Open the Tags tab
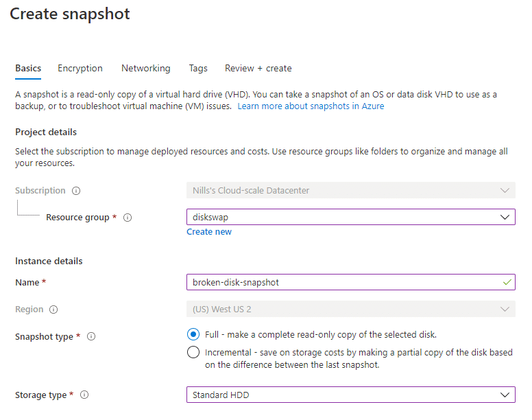The image size is (532, 420). pos(198,69)
